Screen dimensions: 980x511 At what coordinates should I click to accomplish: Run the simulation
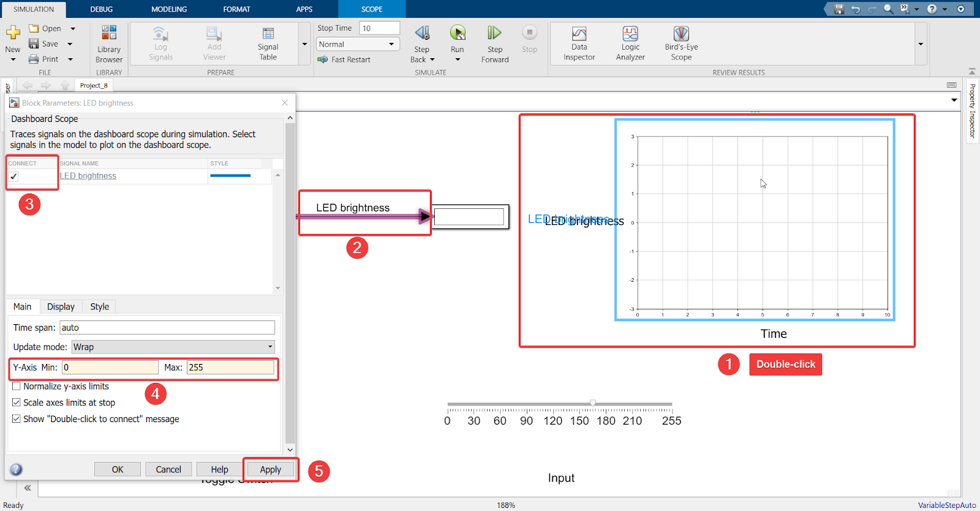coord(458,32)
